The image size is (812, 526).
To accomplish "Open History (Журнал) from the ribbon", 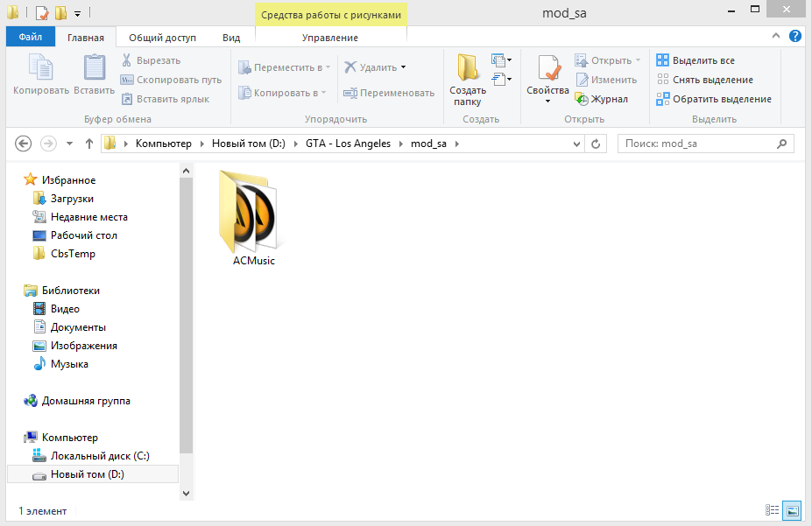I will [602, 99].
